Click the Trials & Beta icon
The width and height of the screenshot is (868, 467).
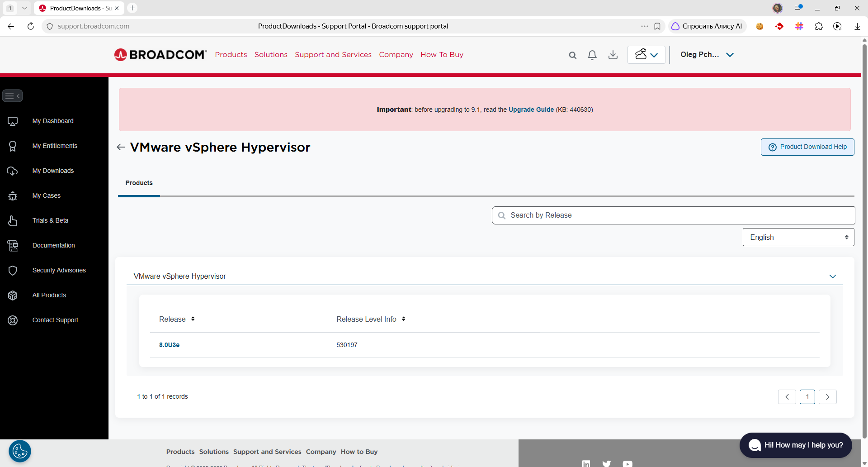point(13,221)
